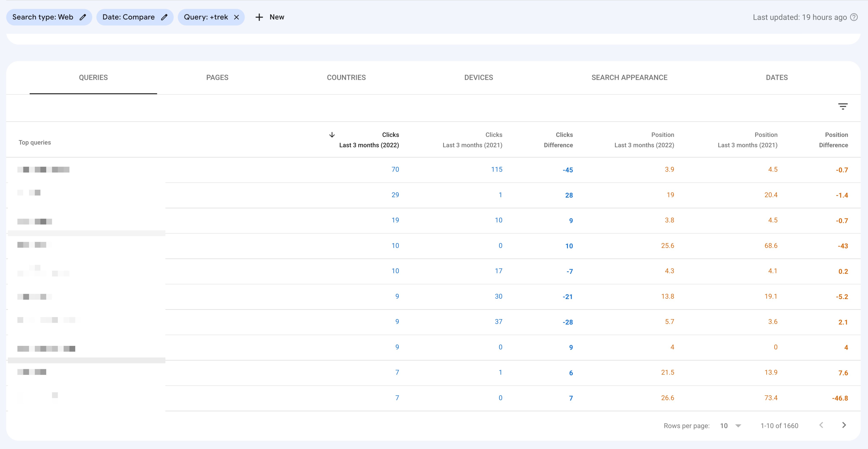Switch to the Devices tab

tap(479, 78)
